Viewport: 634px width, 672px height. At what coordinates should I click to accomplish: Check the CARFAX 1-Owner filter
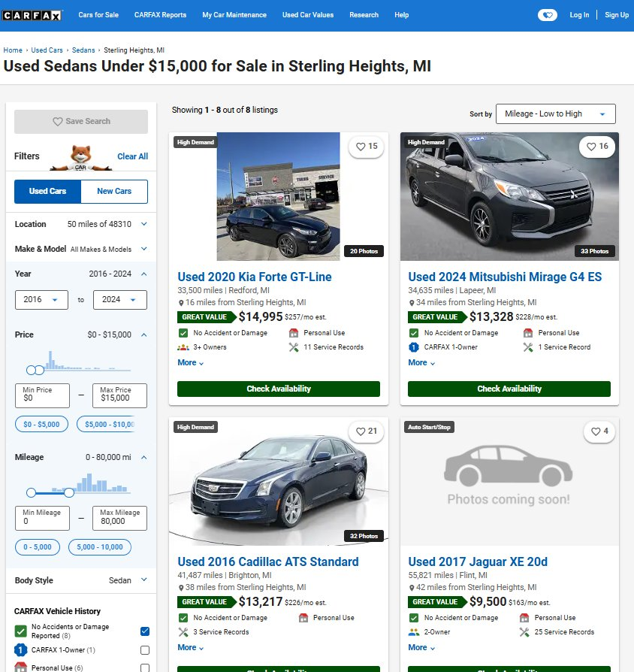145,650
